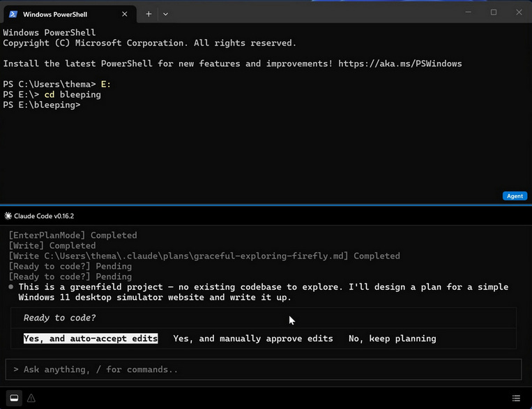
Task: Click the Claude Code starburst logo
Action: click(x=8, y=216)
